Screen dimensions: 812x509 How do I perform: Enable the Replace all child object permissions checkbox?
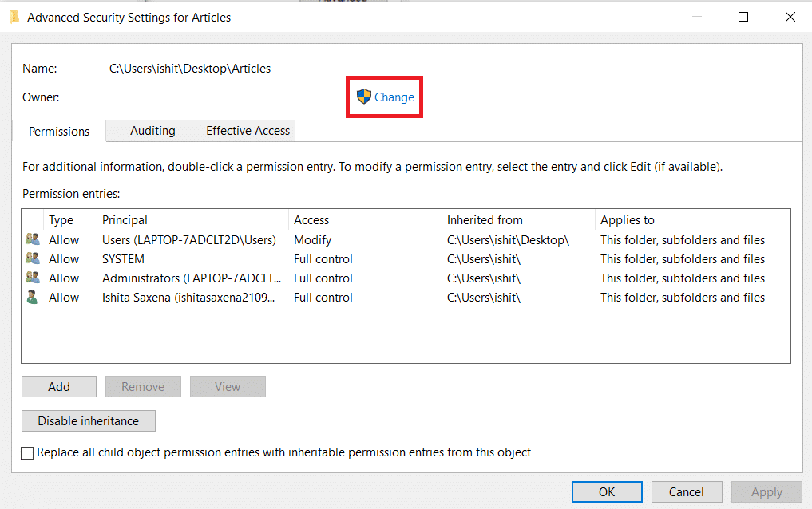click(27, 452)
